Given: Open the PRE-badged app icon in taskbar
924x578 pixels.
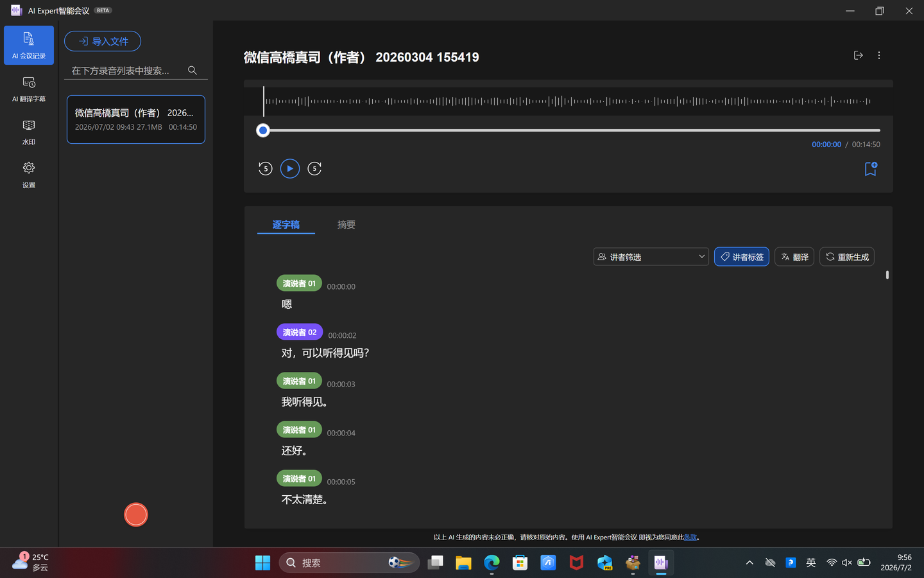Looking at the screenshot, I should 604,563.
